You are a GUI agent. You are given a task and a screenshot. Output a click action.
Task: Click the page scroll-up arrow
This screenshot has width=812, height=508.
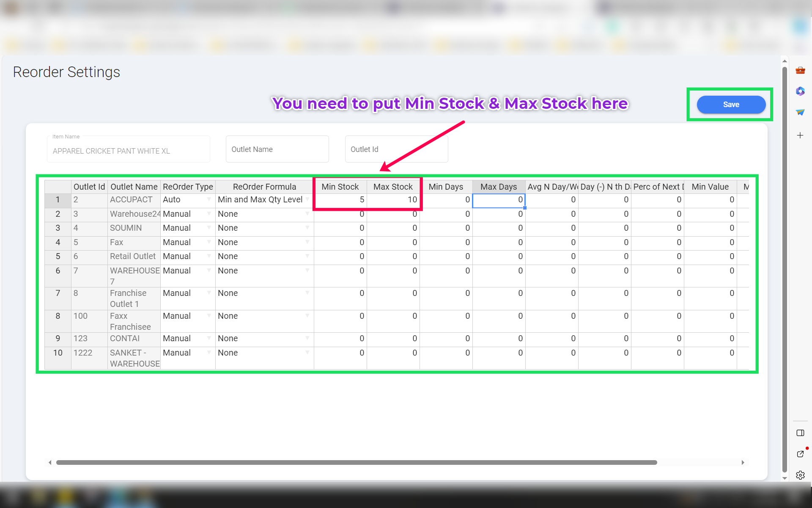[x=785, y=61]
